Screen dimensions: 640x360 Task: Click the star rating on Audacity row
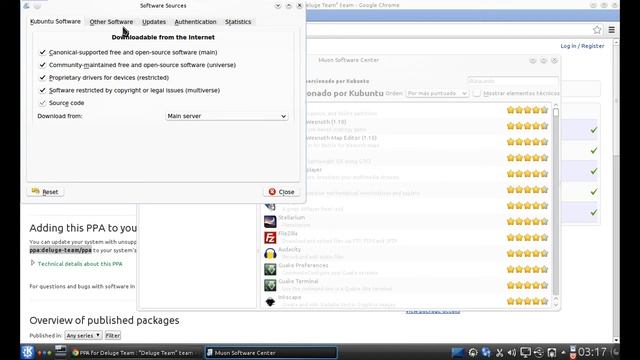(x=527, y=253)
